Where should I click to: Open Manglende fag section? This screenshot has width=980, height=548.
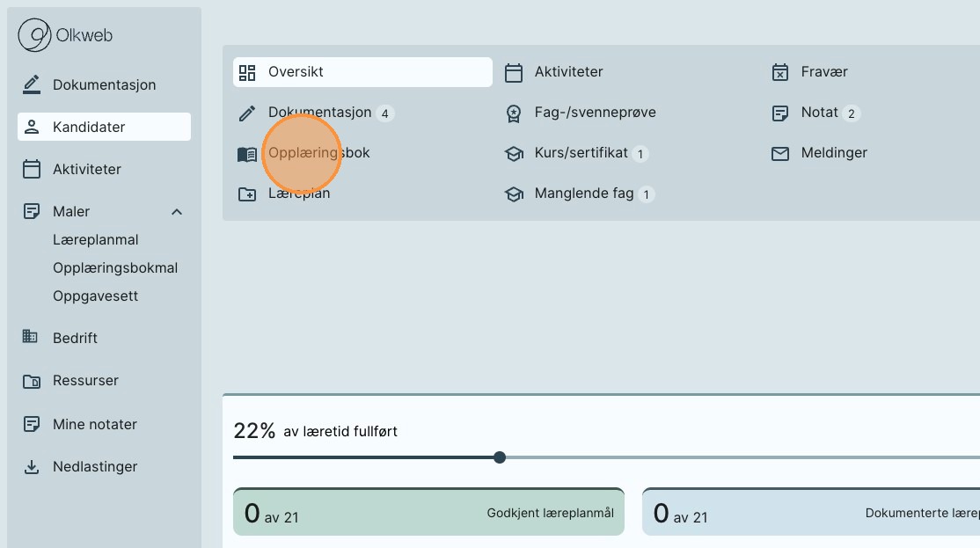pyautogui.click(x=583, y=194)
